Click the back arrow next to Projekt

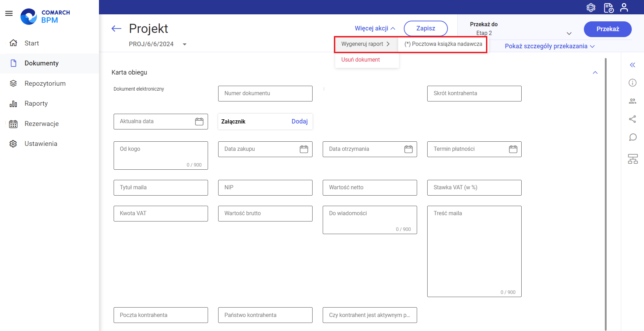click(x=116, y=29)
